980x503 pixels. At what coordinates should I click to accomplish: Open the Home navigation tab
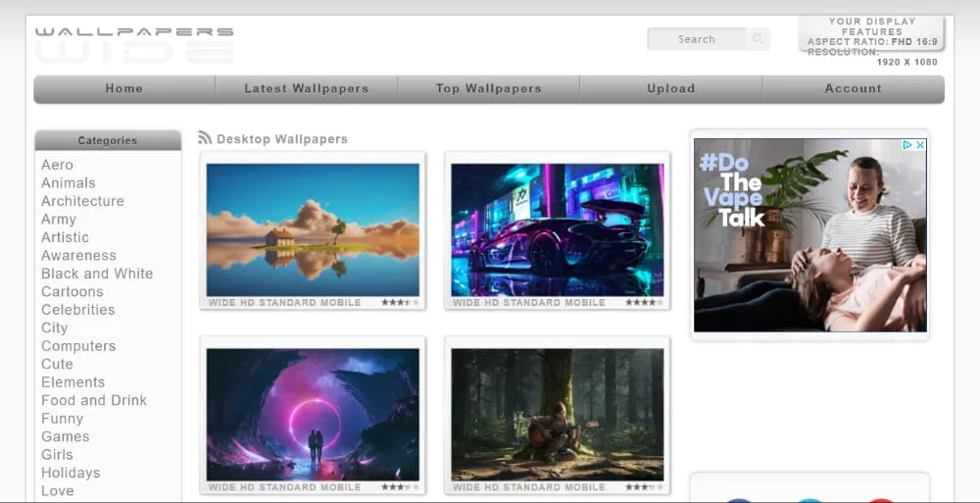pyautogui.click(x=124, y=89)
